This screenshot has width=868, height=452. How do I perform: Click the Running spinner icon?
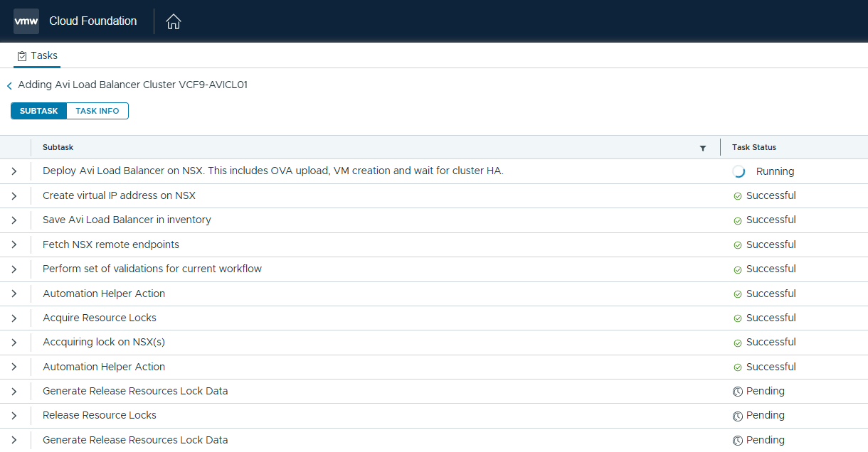click(739, 171)
